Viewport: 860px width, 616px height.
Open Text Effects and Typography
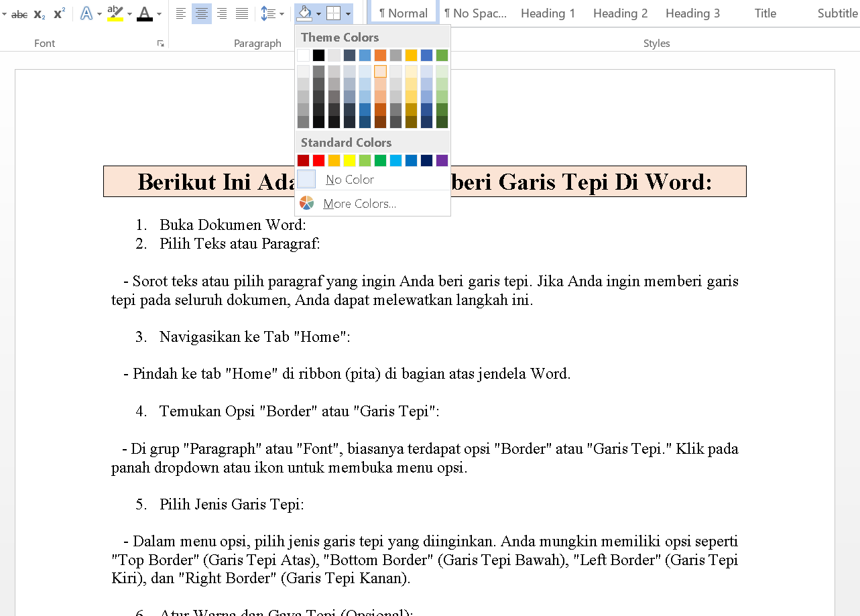(86, 13)
